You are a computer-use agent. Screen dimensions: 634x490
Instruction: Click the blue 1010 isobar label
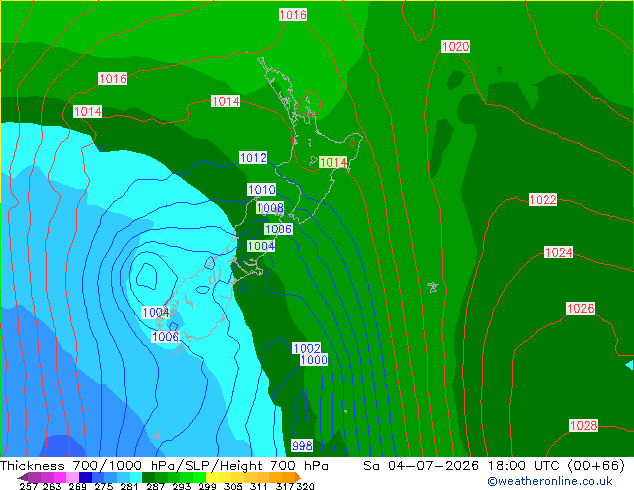click(x=262, y=190)
